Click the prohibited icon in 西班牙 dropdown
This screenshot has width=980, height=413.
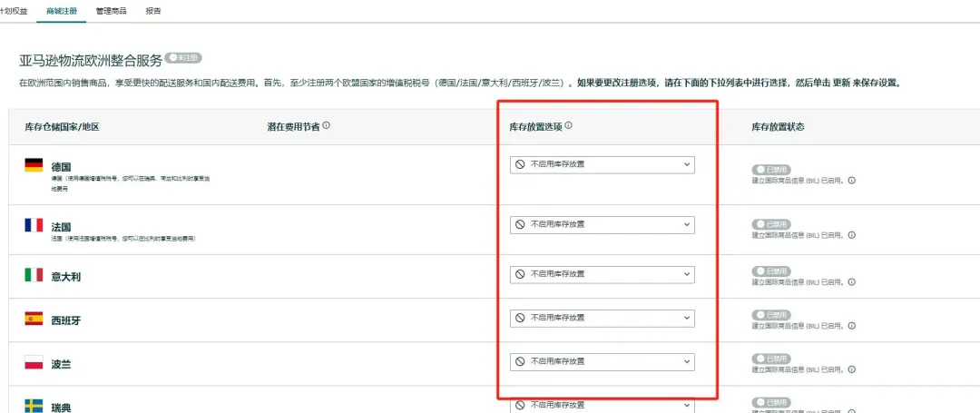click(520, 318)
